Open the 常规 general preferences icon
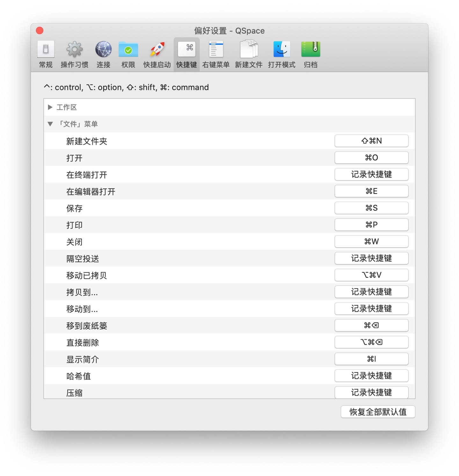The height and width of the screenshot is (476, 459). [46, 49]
